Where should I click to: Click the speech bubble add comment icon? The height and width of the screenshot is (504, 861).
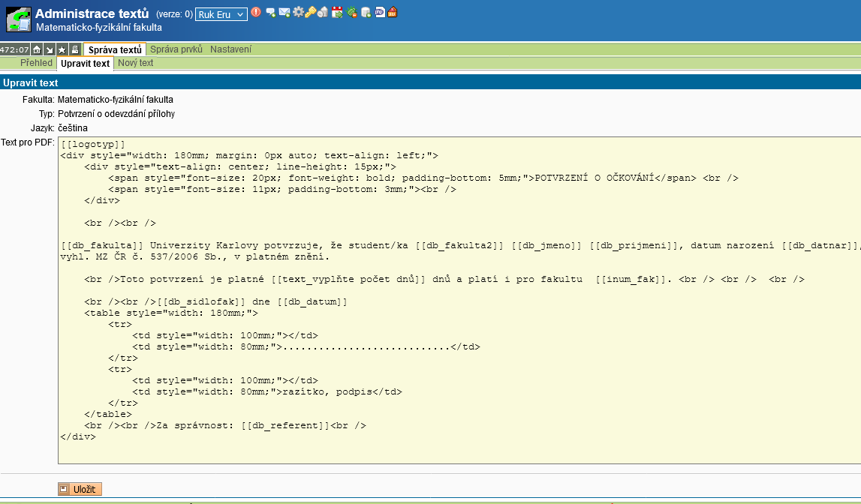[271, 13]
